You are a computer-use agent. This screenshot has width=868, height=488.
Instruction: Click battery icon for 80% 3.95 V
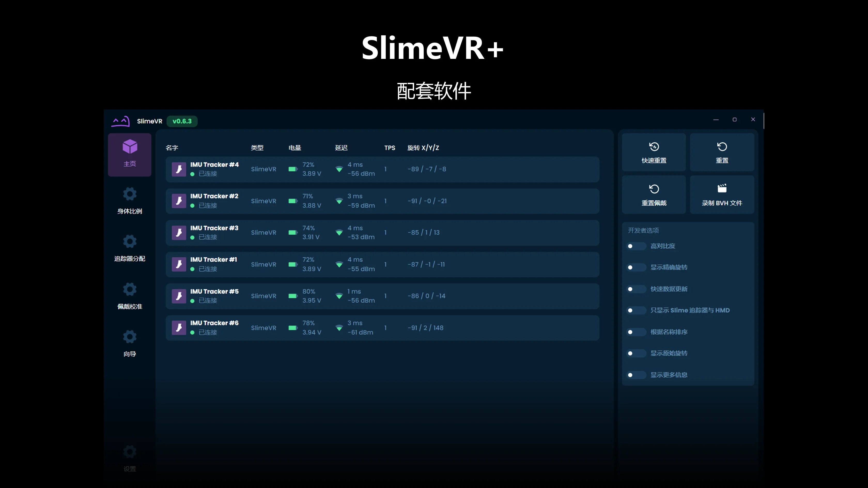(x=293, y=296)
